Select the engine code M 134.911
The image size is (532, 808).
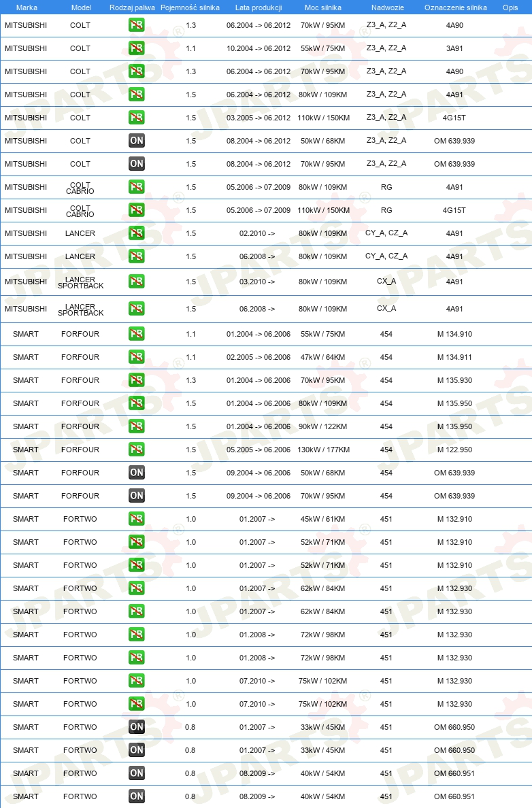pyautogui.click(x=454, y=357)
